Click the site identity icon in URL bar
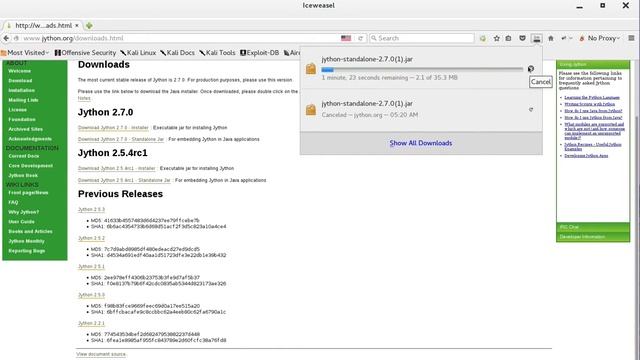Screen dimensions: 640x360 tap(16, 38)
